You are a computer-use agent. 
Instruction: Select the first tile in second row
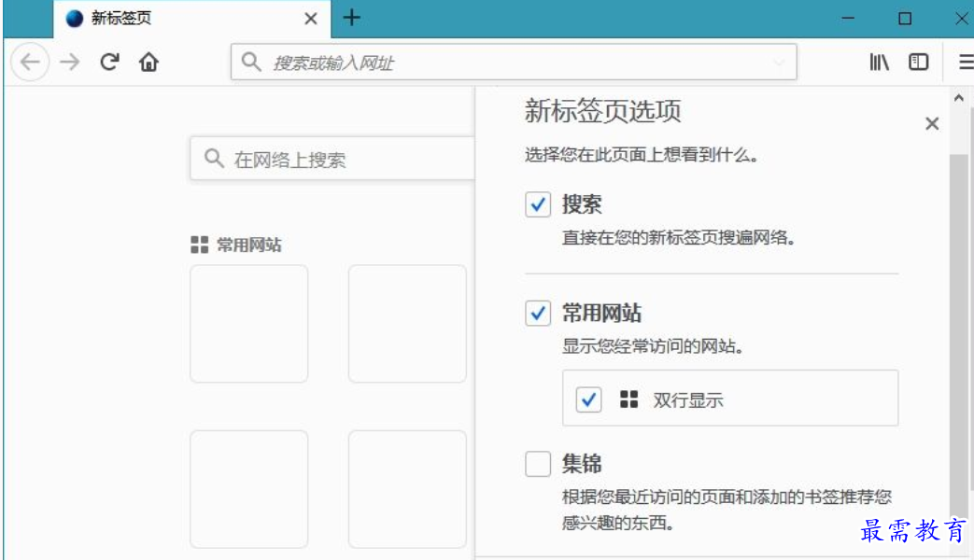pyautogui.click(x=249, y=489)
